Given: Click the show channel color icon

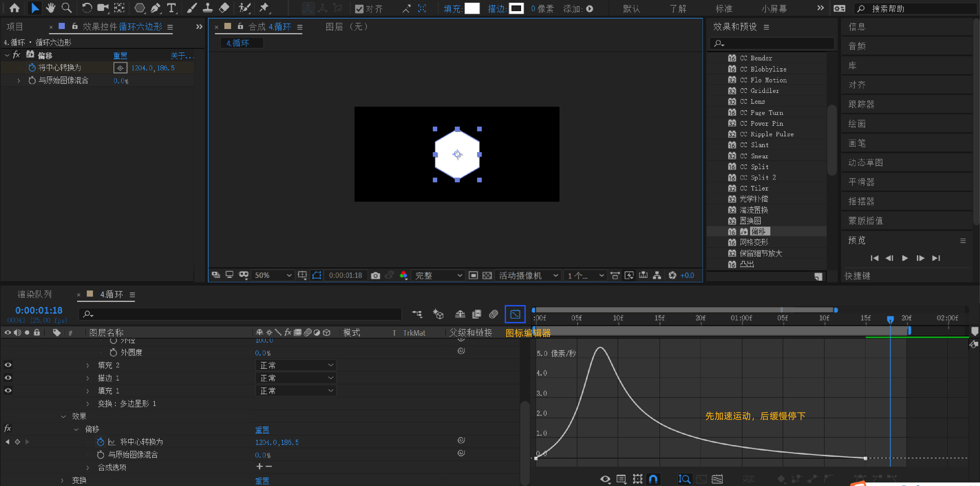Looking at the screenshot, I should 403,275.
